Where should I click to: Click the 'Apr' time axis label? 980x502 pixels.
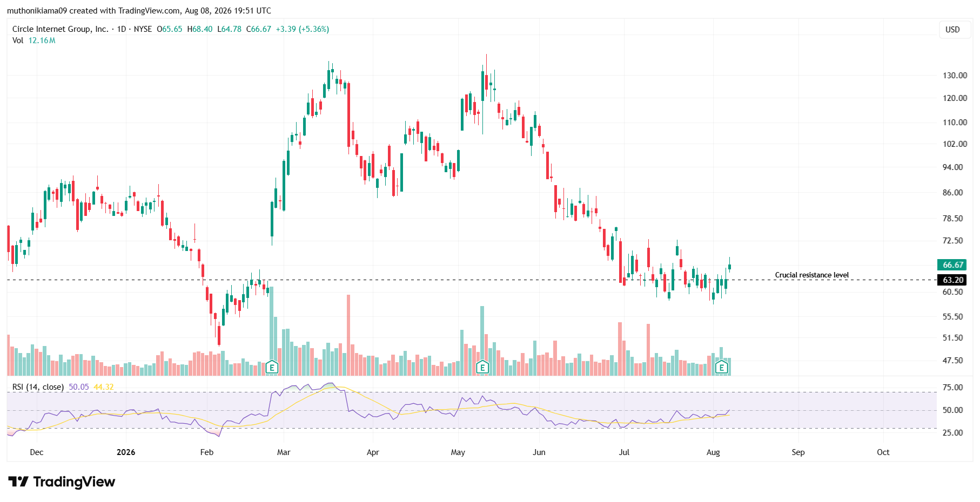tap(373, 452)
